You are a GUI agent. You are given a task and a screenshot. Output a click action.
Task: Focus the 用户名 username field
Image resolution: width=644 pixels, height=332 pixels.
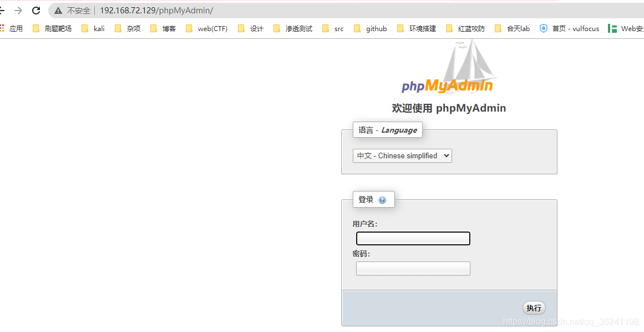(x=413, y=238)
